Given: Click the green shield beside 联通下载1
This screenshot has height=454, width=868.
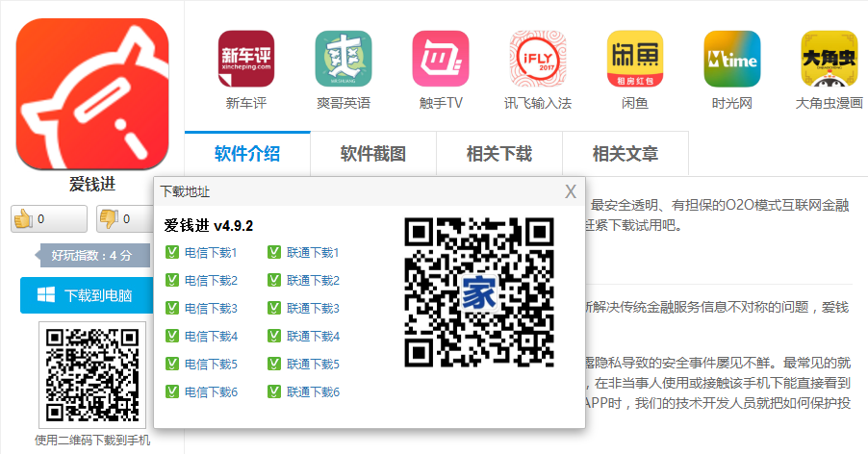Looking at the screenshot, I should point(274,252).
